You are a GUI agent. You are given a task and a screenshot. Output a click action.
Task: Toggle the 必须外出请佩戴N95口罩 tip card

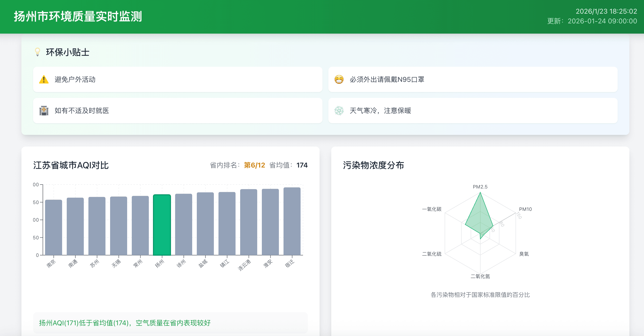coord(473,79)
